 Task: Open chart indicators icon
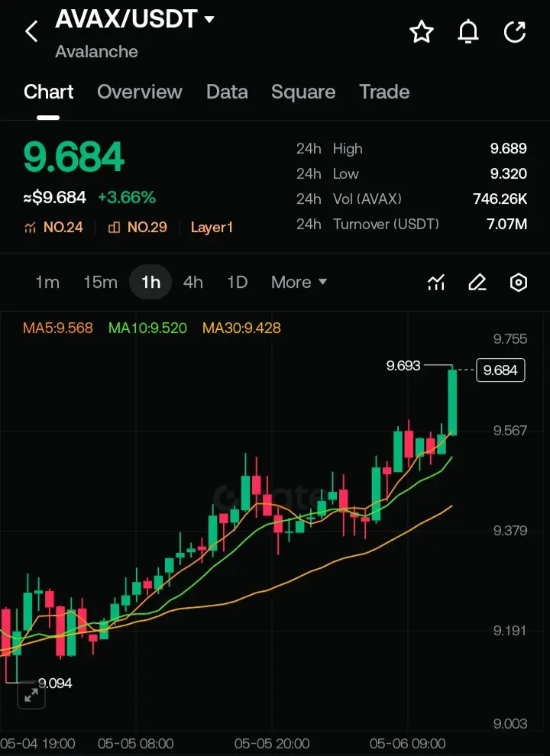pos(435,282)
